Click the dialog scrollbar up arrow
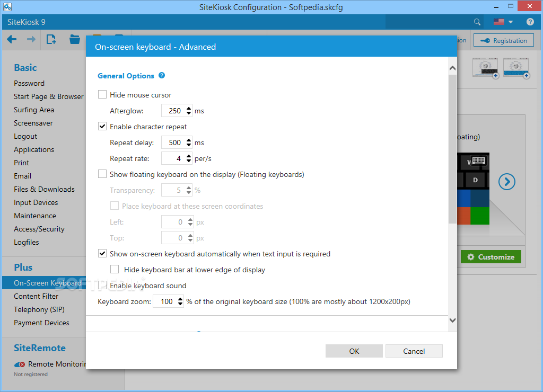Image resolution: width=543 pixels, height=392 pixels. pos(452,68)
